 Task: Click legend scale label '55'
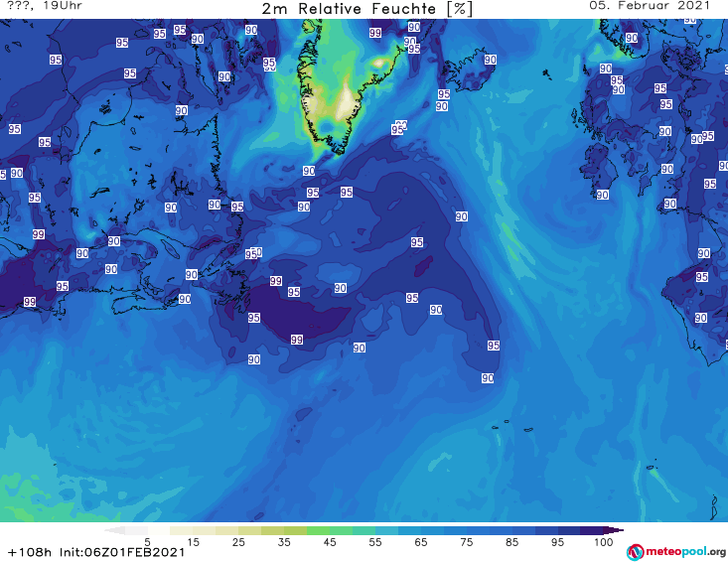click(374, 542)
